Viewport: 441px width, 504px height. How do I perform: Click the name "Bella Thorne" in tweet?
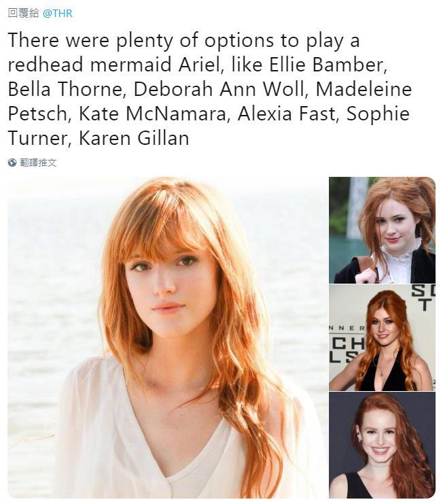tap(64, 89)
